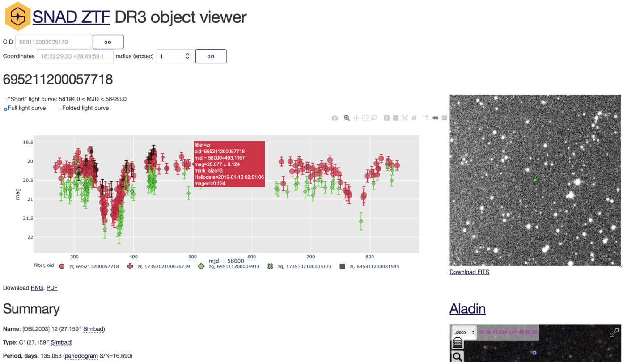The width and height of the screenshot is (644, 362).
Task: Toggle zg 1735102100005173 legend X marker
Action: tap(270, 266)
